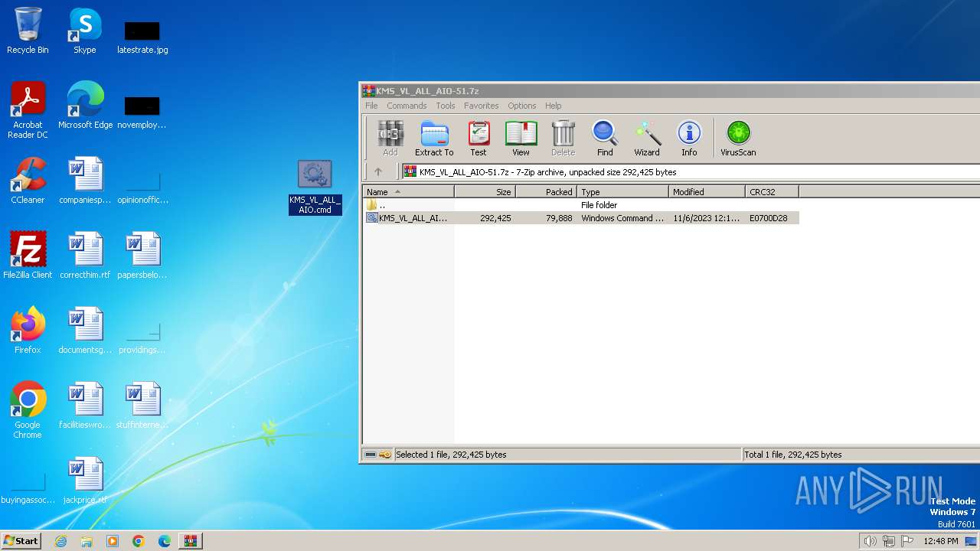Select correcthim.rtf document
Screen dimensions: 980x551
tap(85, 256)
